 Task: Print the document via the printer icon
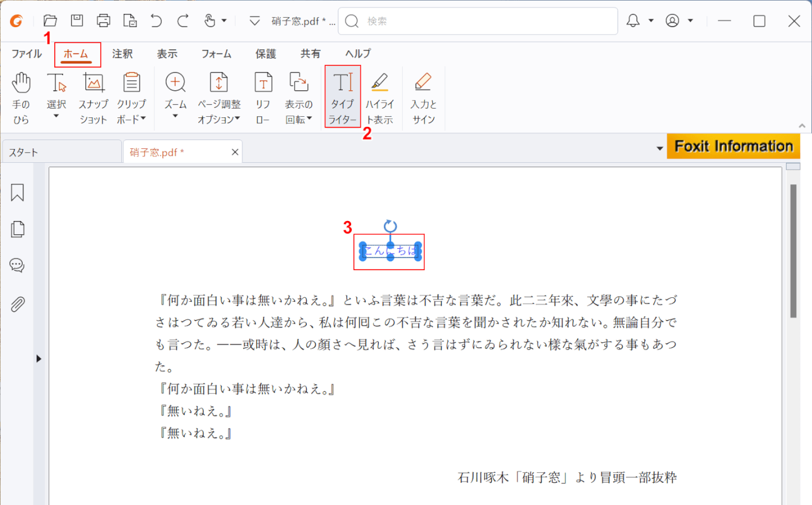pos(104,21)
